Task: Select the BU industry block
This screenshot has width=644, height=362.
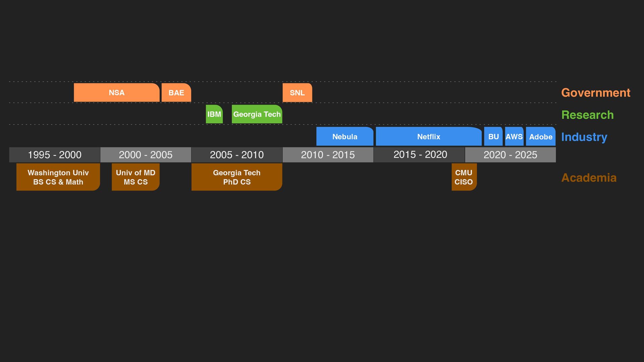Action: 493,136
